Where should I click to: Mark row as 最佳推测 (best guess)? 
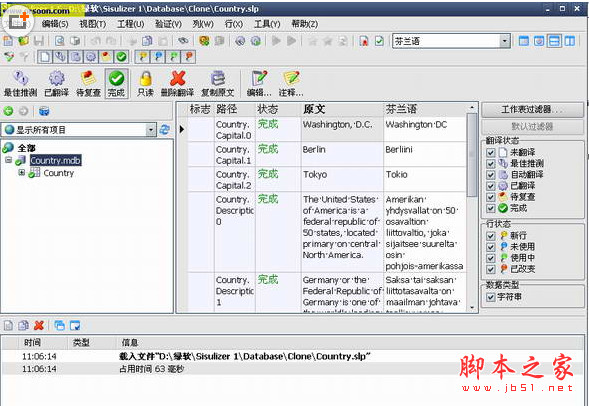tap(20, 83)
